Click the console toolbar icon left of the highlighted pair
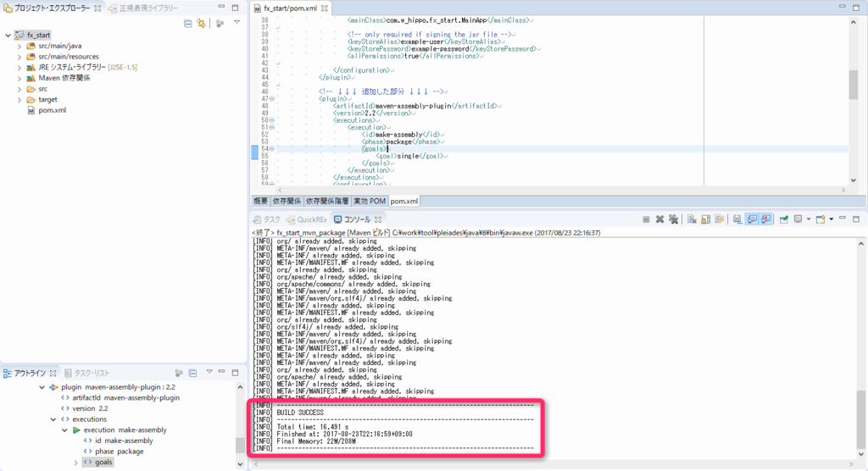 point(737,219)
